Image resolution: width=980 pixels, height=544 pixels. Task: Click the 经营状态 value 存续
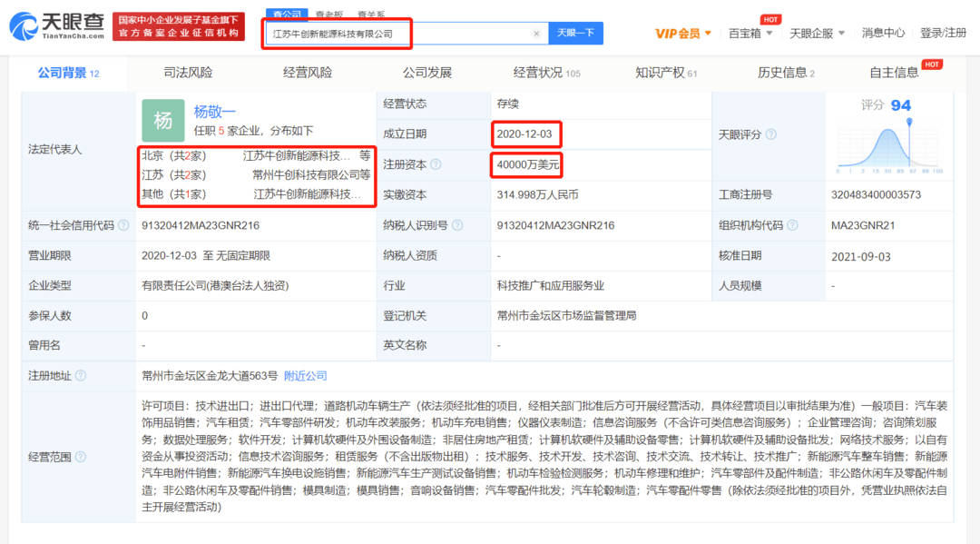(507, 104)
